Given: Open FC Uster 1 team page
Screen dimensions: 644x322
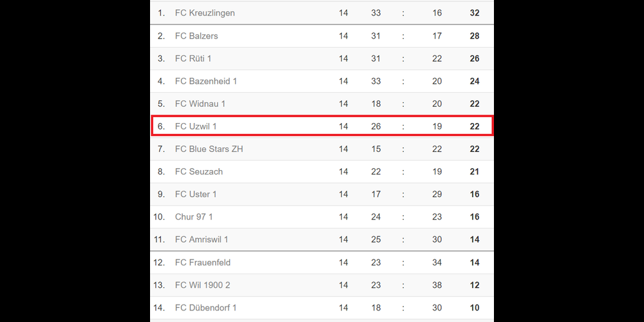Looking at the screenshot, I should [x=196, y=194].
